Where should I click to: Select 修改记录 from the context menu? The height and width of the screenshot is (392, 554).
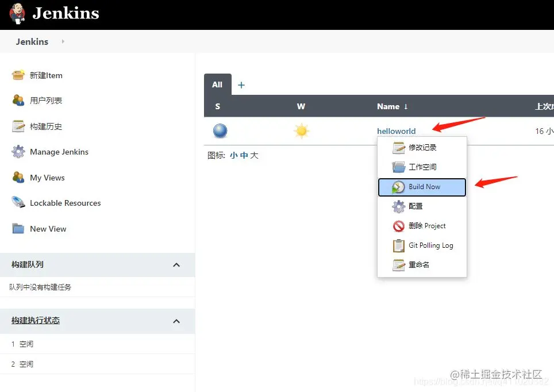point(422,147)
